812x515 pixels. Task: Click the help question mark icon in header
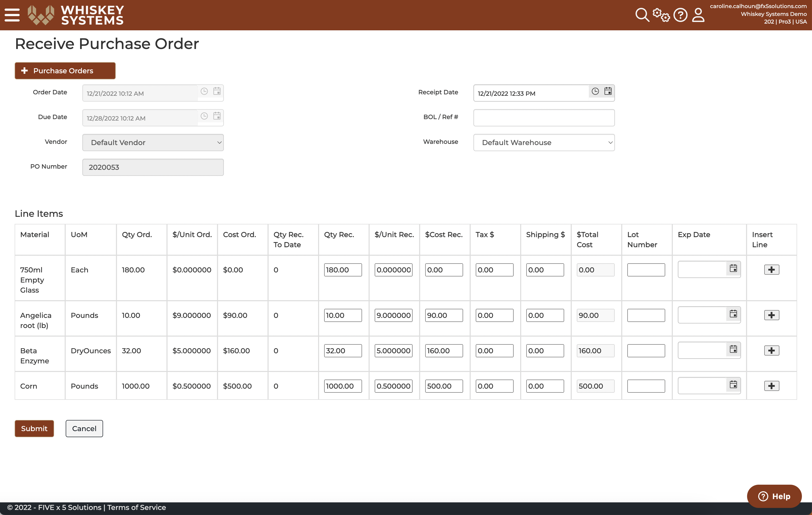680,15
